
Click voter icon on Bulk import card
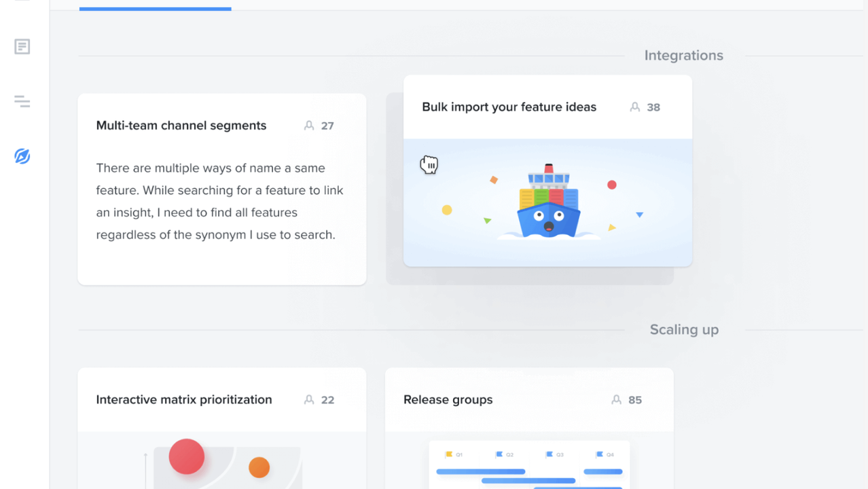point(635,107)
